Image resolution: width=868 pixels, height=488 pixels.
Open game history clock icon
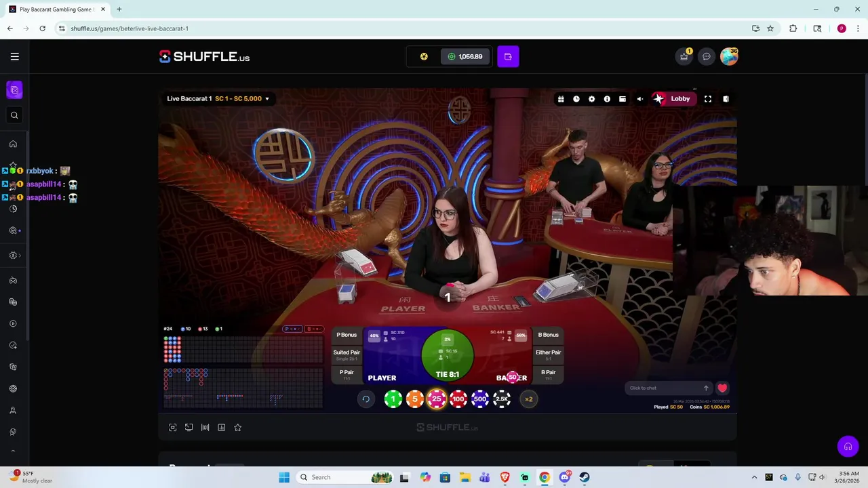tap(576, 99)
